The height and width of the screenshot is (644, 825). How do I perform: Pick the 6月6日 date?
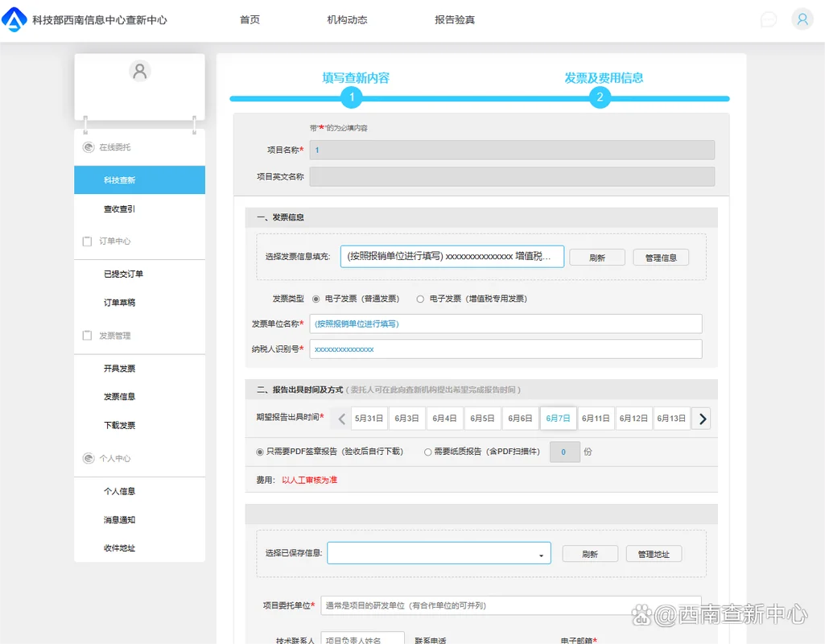(x=521, y=419)
